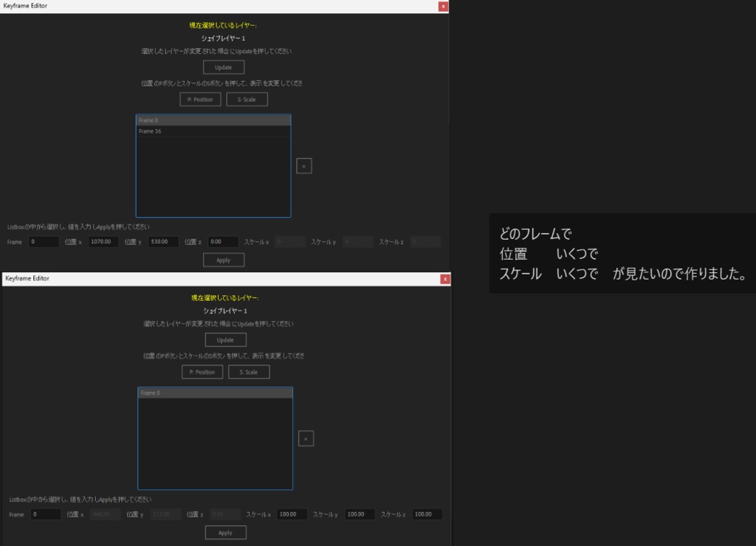This screenshot has height=546, width=756.
Task: Select S: Scale in the lower editor
Action: point(249,372)
